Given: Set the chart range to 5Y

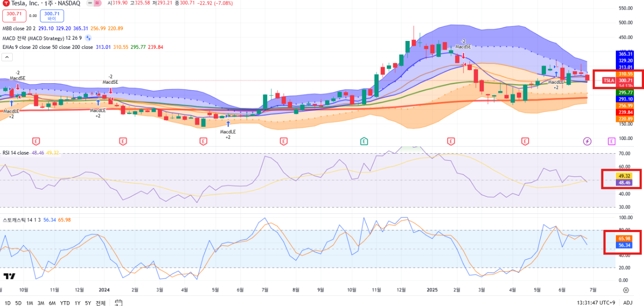Looking at the screenshot, I should pos(88,303).
